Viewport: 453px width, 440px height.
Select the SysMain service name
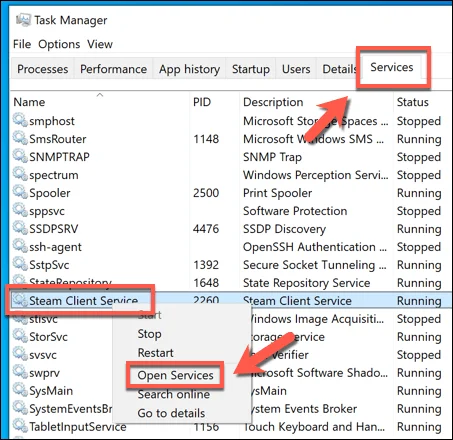[x=51, y=391]
